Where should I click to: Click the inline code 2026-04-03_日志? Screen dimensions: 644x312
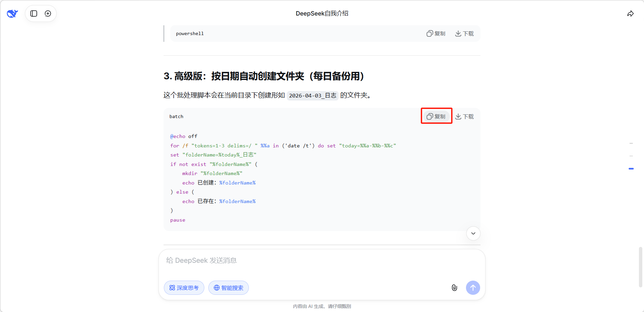point(313,96)
